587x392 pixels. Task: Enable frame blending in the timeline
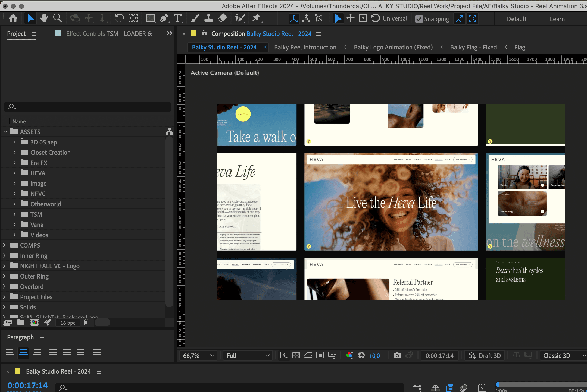pyautogui.click(x=449, y=388)
